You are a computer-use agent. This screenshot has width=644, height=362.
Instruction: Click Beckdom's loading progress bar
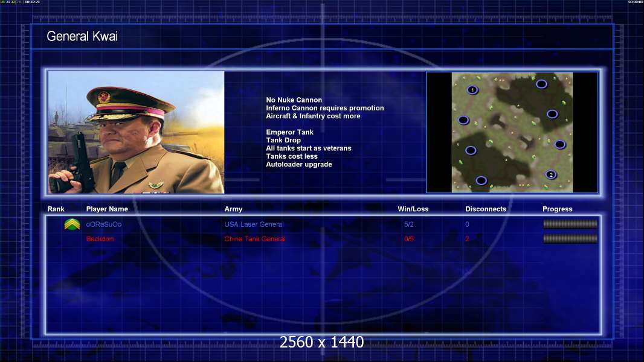click(x=570, y=238)
